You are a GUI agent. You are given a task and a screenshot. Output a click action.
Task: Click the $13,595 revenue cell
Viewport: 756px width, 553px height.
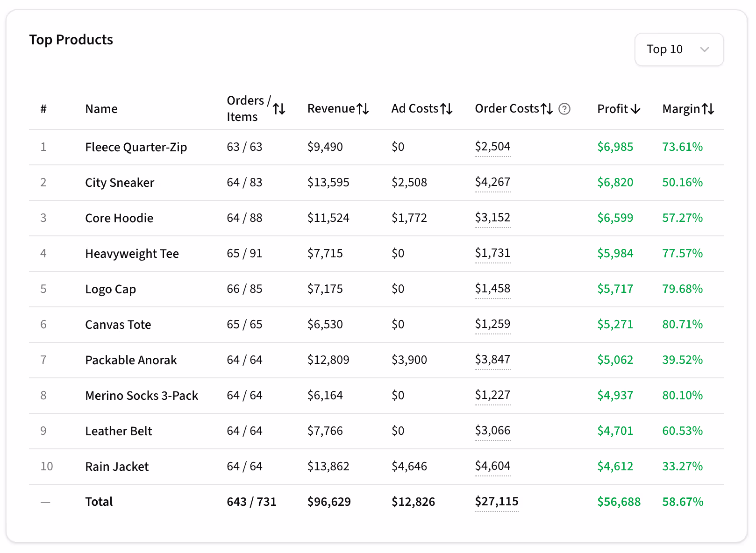[328, 183]
